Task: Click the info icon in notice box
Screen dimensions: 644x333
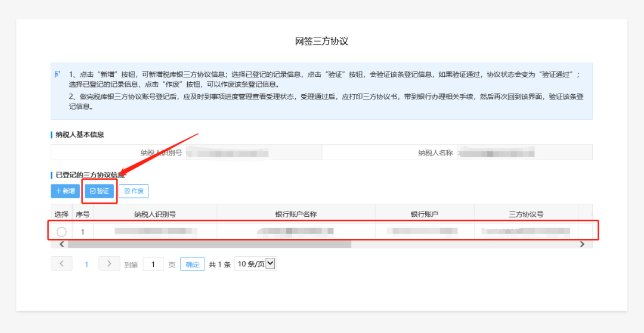Action: click(57, 74)
